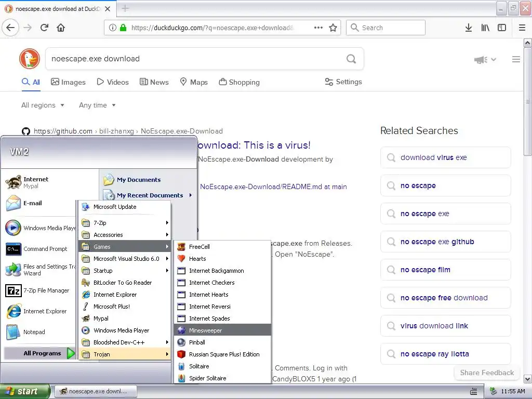Bookmark this page with the star icon

point(333,28)
